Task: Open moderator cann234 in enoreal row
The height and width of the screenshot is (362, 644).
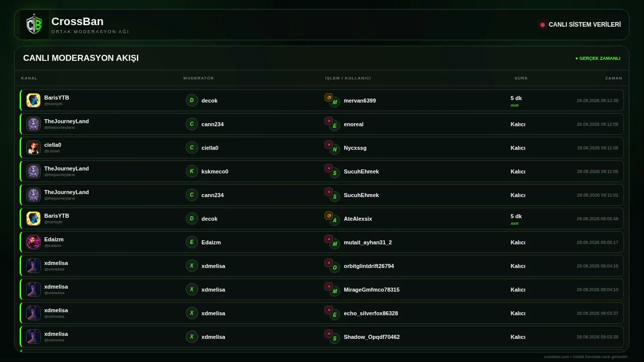Action: (212, 124)
